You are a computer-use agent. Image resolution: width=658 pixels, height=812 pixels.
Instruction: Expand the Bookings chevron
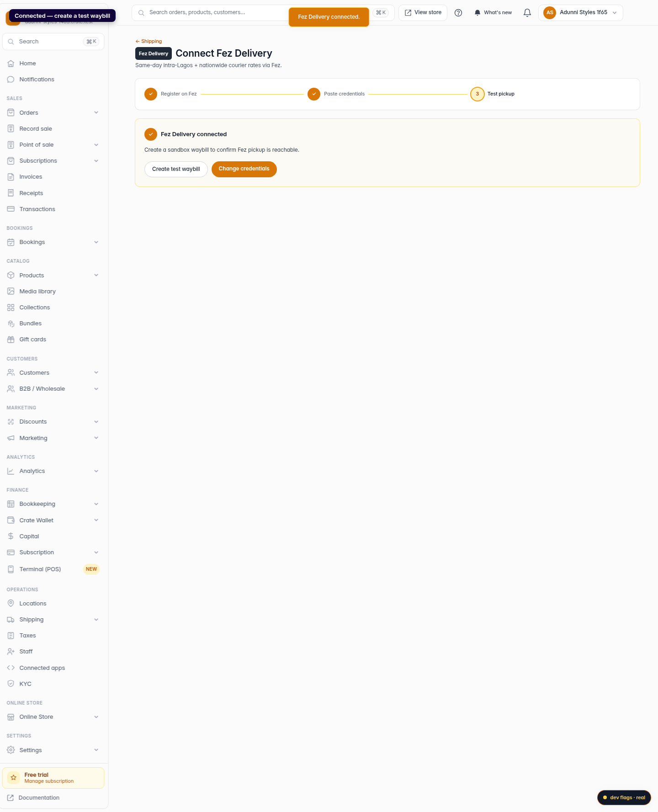(96, 242)
